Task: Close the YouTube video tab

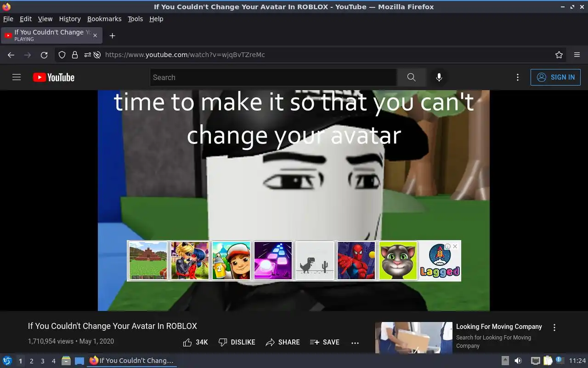Action: click(95, 35)
